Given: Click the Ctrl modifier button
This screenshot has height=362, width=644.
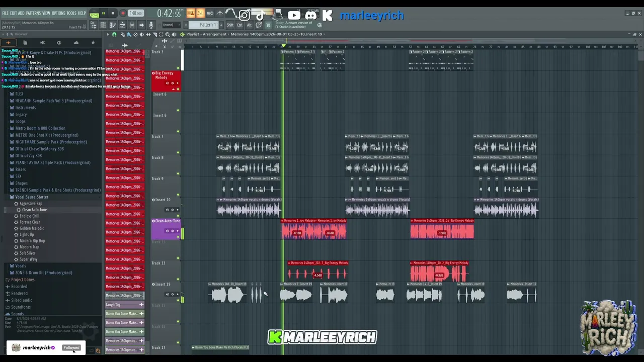Looking at the screenshot, I should click(x=239, y=25).
